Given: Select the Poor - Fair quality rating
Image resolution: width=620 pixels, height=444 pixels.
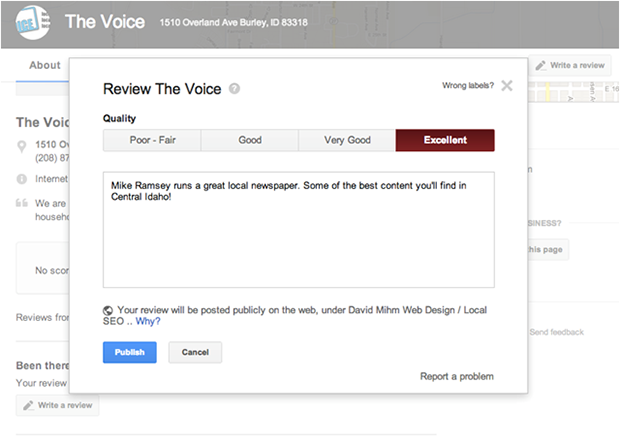Looking at the screenshot, I should click(152, 140).
